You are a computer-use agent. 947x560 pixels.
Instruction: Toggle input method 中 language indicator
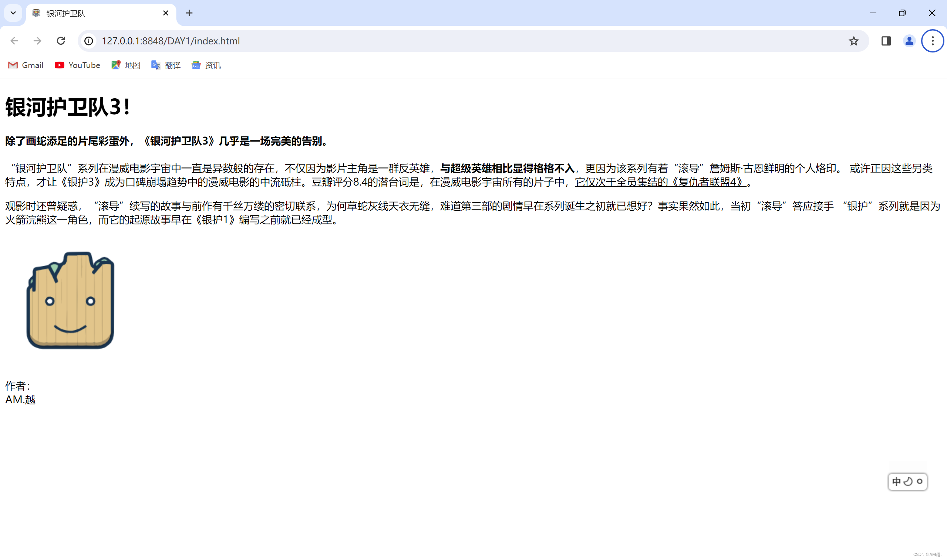[x=896, y=482]
